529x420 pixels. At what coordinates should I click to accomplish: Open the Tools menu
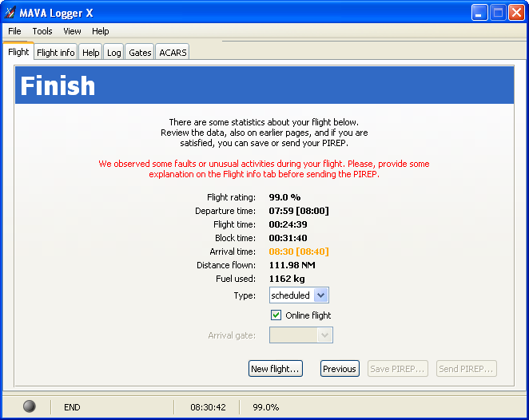pyautogui.click(x=42, y=31)
